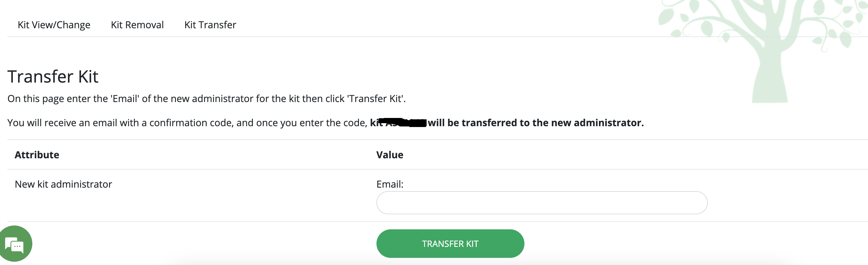Viewport: 868px width, 265px height.
Task: Focus the new administrator Email input field
Action: click(x=542, y=203)
